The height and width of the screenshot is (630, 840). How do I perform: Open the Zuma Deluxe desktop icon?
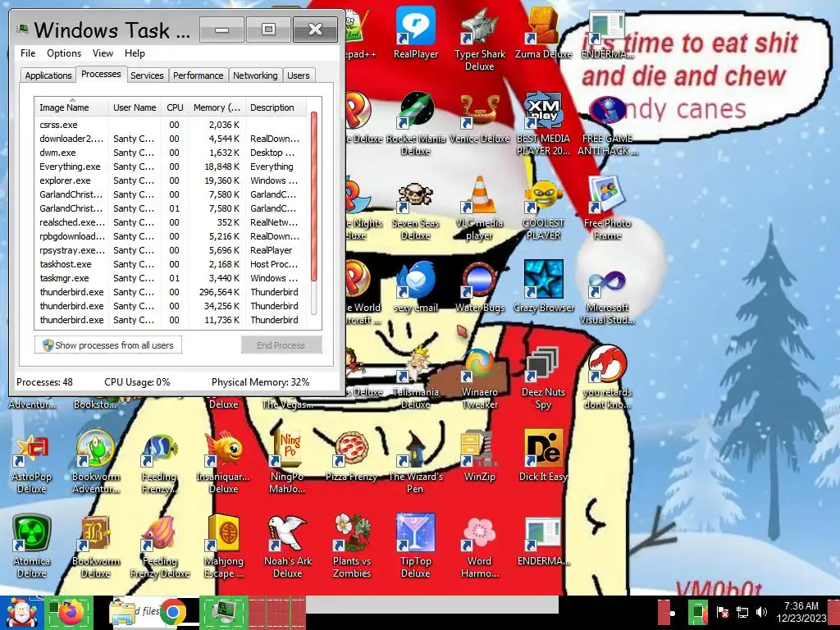pyautogui.click(x=543, y=33)
